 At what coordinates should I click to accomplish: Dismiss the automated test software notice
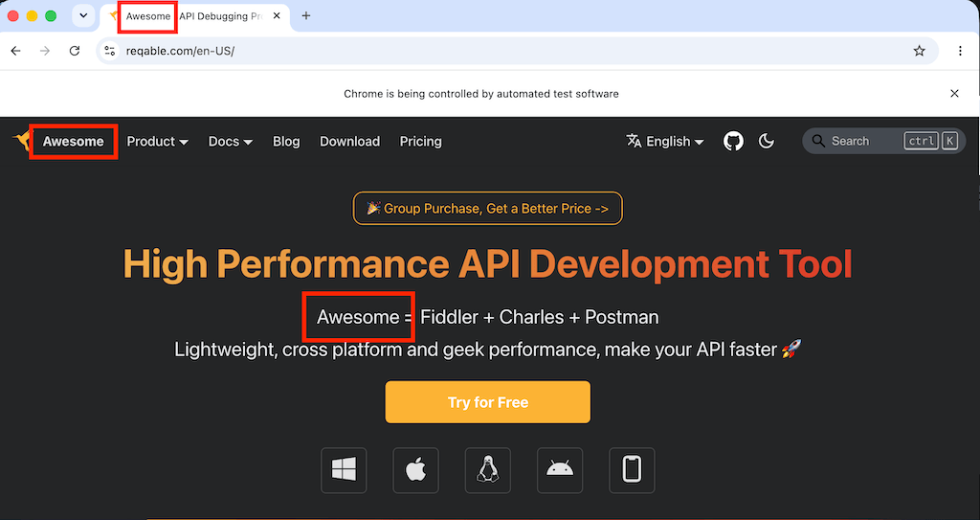954,94
